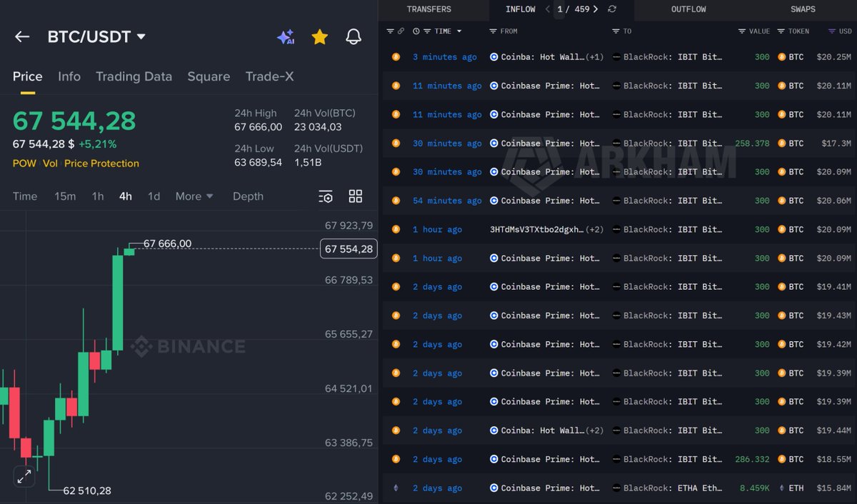Open Coinba: Hot Wall (+2) sender entity

point(547,430)
